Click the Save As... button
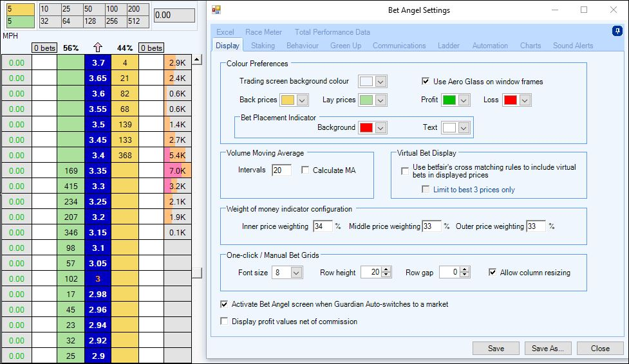Screen dimensions: 629x364 click(x=548, y=349)
